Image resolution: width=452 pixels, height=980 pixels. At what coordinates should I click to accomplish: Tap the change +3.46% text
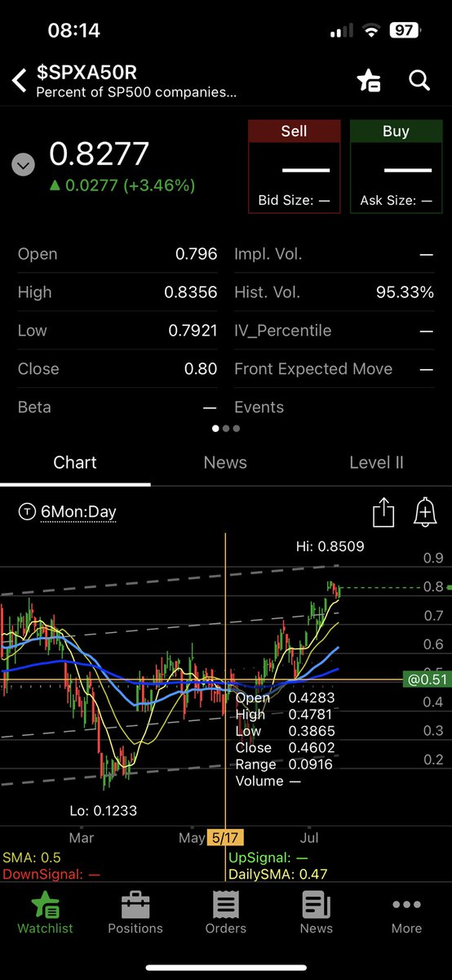(159, 185)
